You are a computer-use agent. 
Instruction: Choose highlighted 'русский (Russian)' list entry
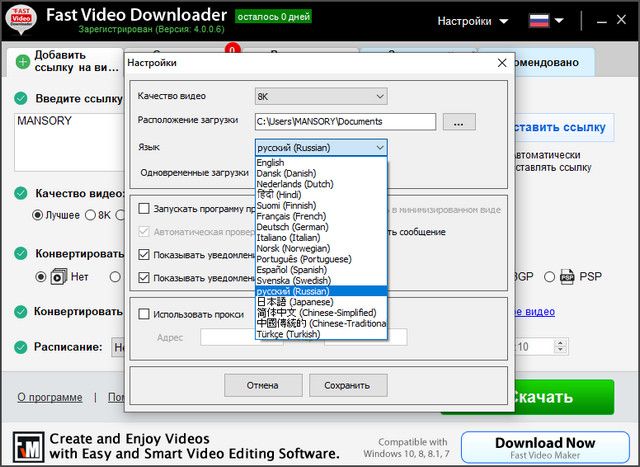coord(321,291)
